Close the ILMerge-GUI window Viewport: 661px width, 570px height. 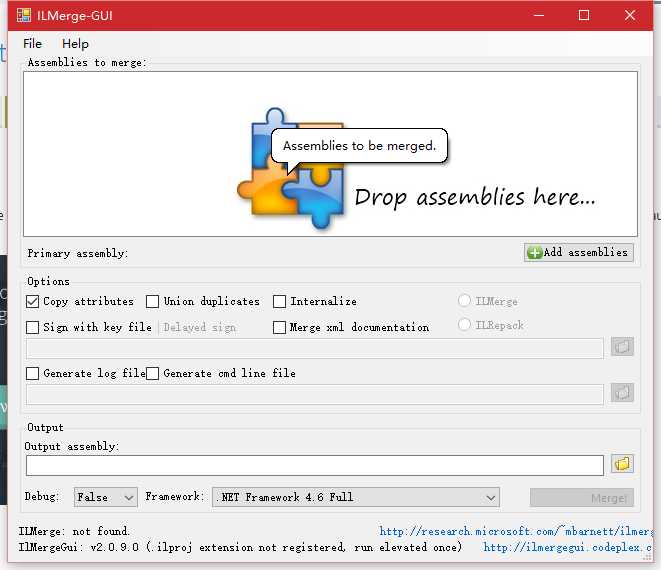coord(630,16)
